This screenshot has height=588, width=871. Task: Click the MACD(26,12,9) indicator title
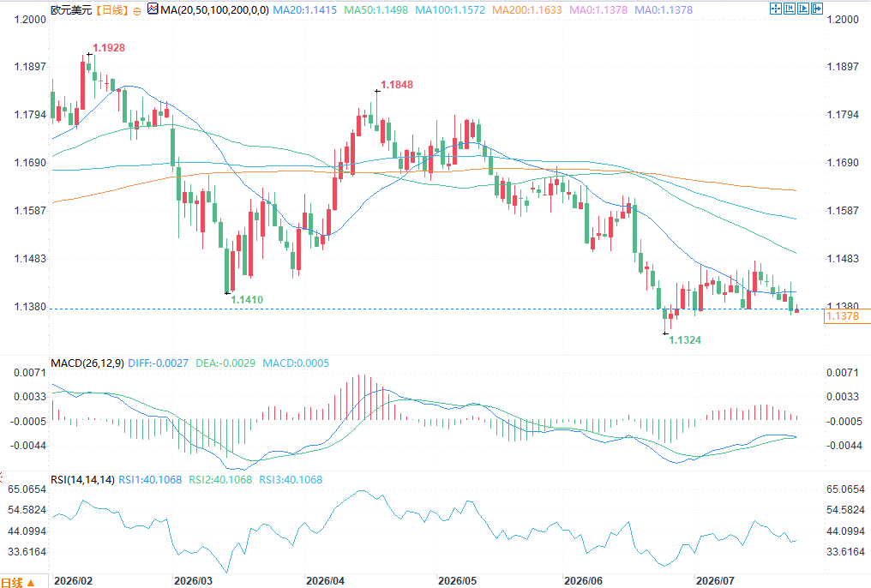(87, 363)
